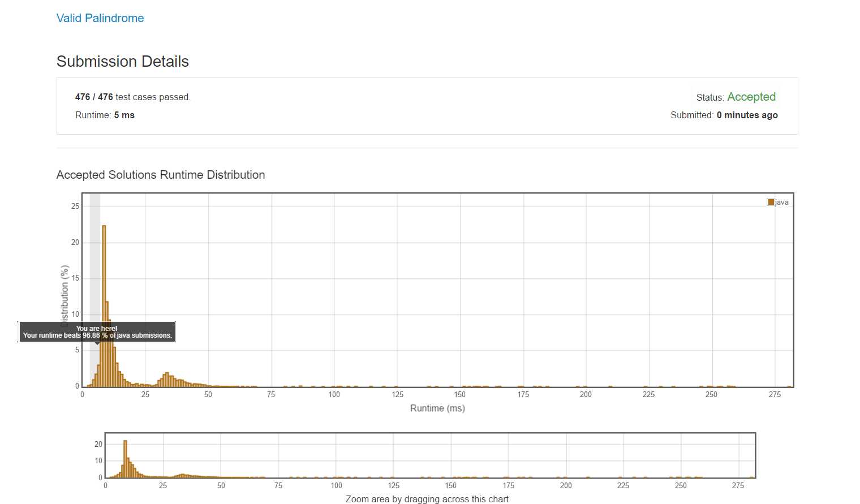Click 'Zoom area by dragging across this chart' caption
This screenshot has width=860, height=504.
point(427,499)
